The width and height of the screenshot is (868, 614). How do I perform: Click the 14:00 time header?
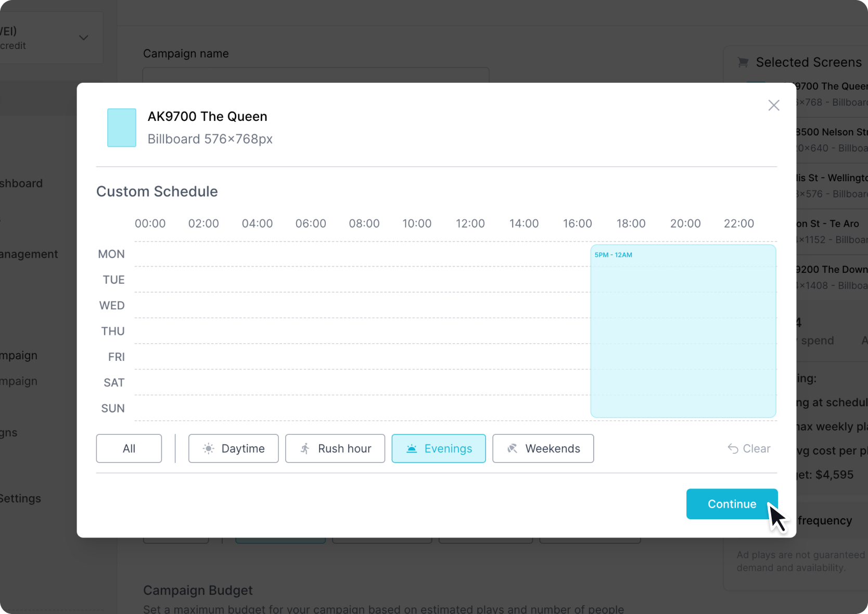point(524,223)
